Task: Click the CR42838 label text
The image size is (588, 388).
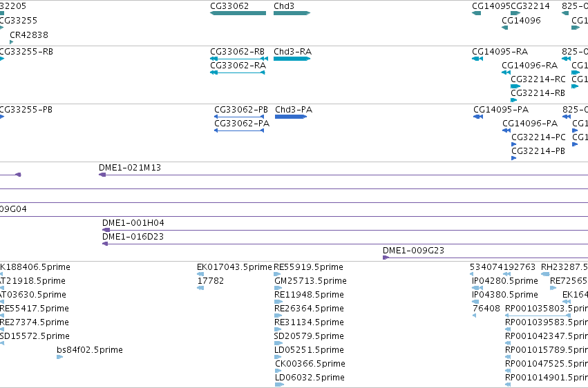Action: pos(29,35)
